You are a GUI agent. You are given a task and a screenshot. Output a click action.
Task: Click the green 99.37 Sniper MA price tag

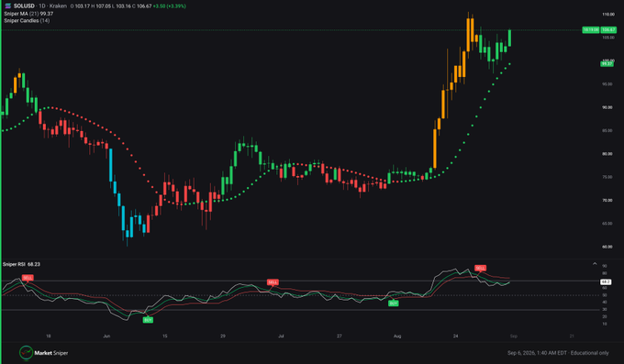pos(607,63)
